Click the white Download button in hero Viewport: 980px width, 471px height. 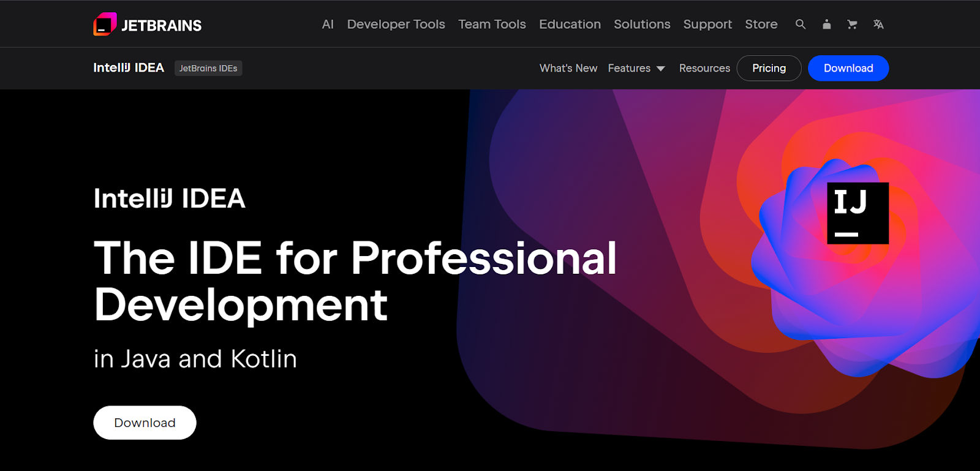(145, 423)
